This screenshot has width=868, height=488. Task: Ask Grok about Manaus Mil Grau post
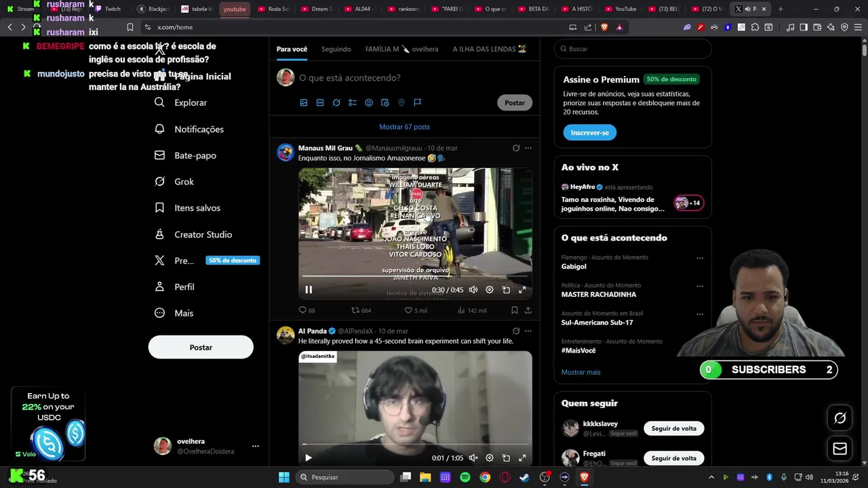(516, 148)
